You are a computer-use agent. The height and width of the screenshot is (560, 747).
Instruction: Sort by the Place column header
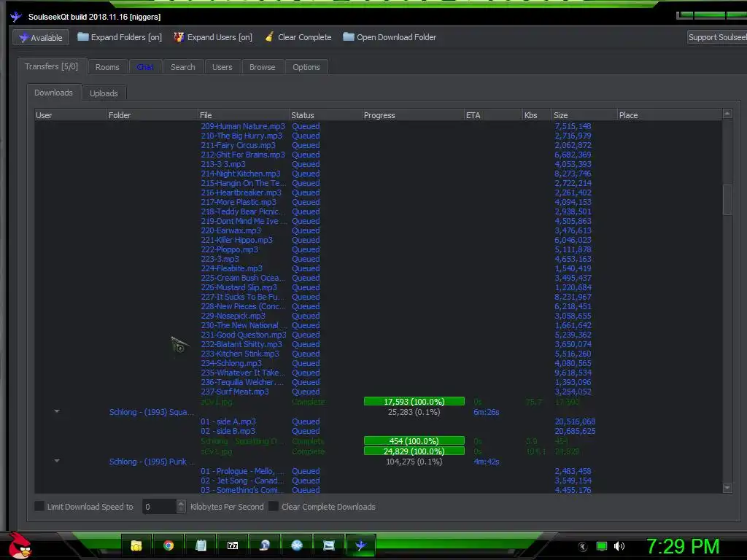pyautogui.click(x=670, y=115)
